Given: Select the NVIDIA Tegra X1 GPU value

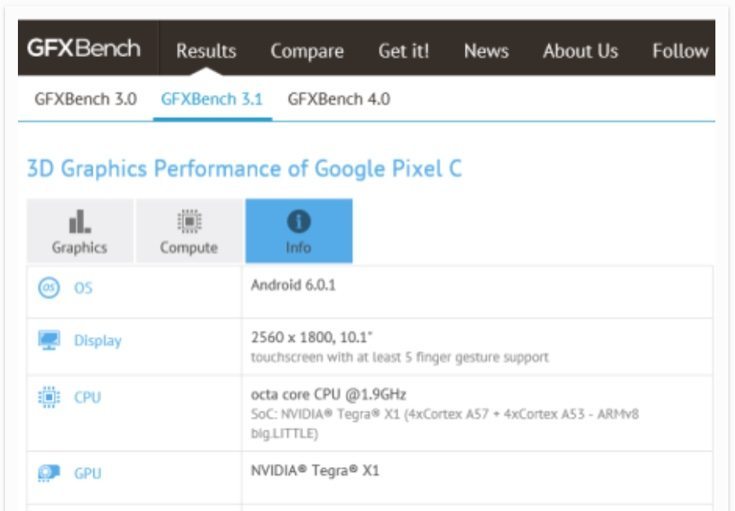Looking at the screenshot, I should [x=315, y=470].
